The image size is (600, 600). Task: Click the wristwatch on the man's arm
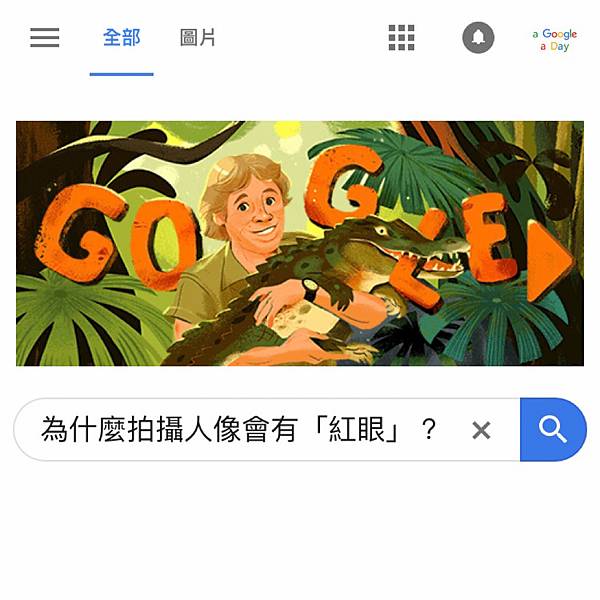310,290
